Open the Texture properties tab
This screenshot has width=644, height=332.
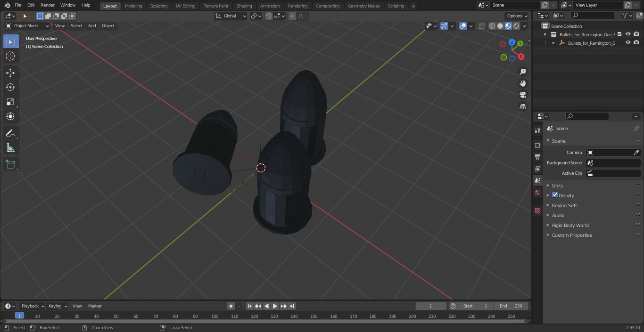(537, 211)
